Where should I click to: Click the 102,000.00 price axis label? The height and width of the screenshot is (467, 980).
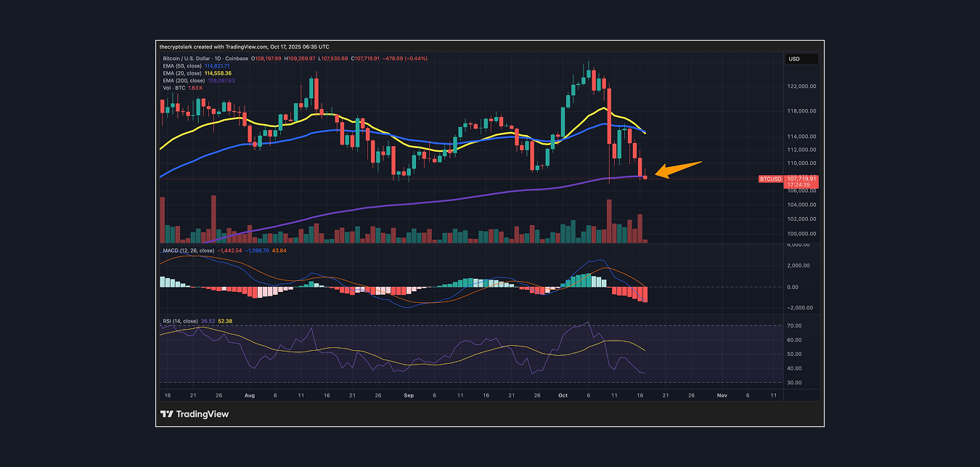(801, 219)
